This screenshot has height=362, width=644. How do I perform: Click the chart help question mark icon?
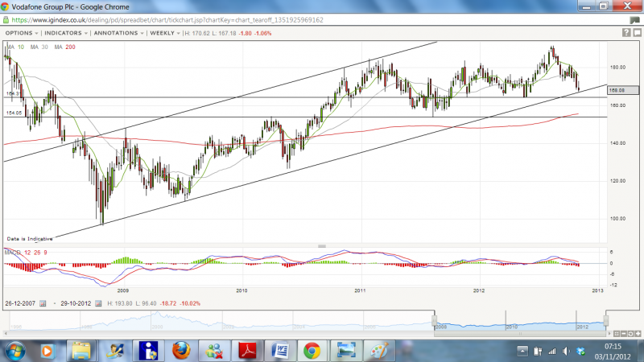click(626, 33)
